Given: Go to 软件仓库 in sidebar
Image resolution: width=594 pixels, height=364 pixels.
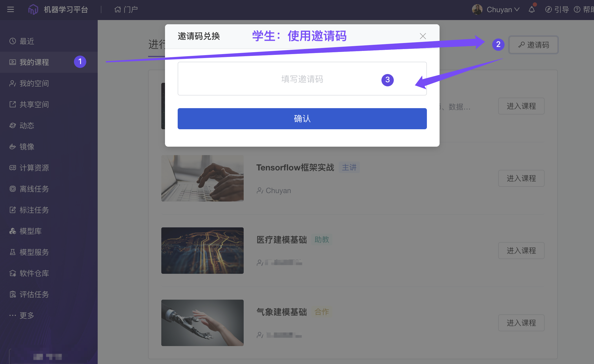Looking at the screenshot, I should 34,273.
